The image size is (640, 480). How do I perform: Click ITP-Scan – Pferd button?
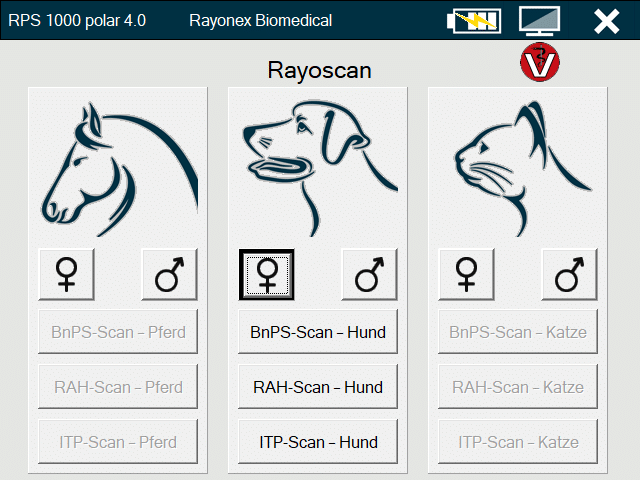(x=118, y=442)
